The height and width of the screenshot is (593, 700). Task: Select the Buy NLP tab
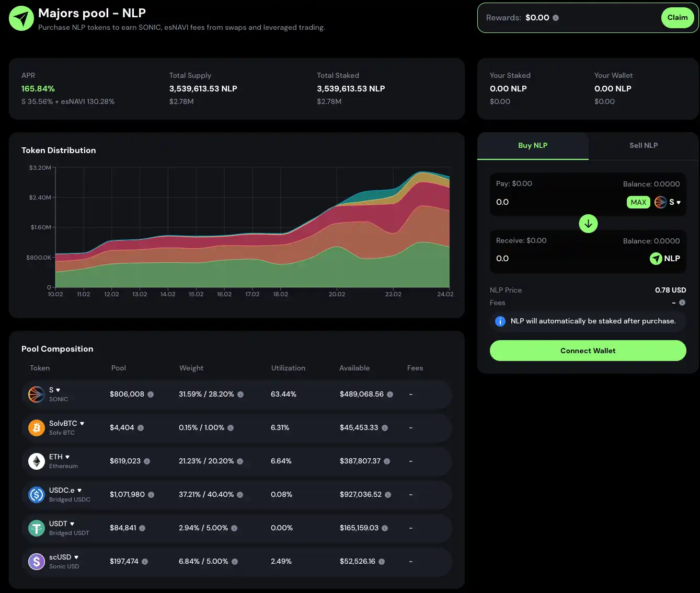point(532,146)
